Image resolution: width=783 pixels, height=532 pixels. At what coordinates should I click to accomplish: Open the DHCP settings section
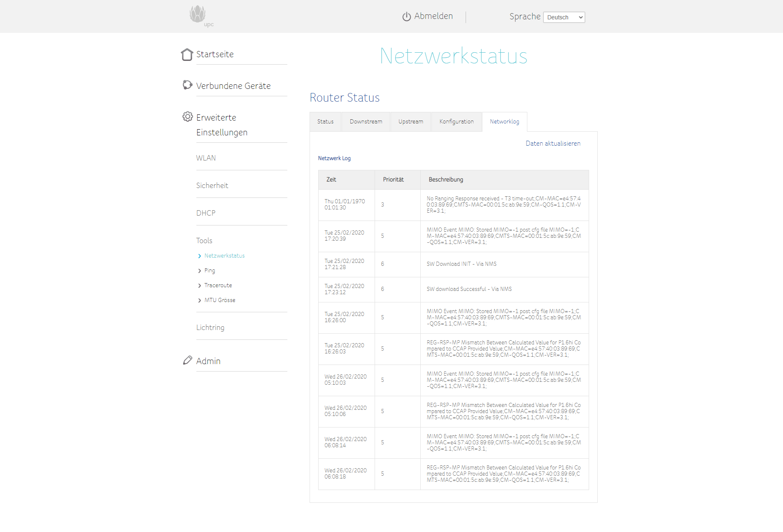click(x=206, y=213)
